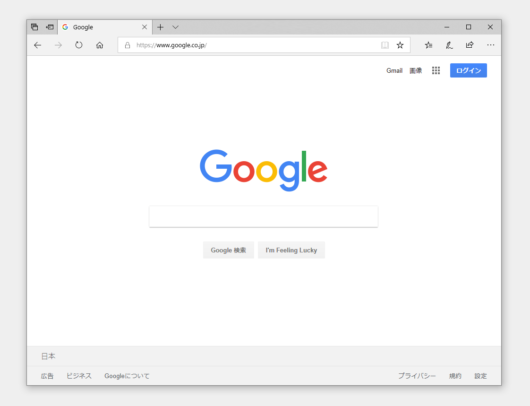Refresh the page
530x406 pixels.
[79, 45]
